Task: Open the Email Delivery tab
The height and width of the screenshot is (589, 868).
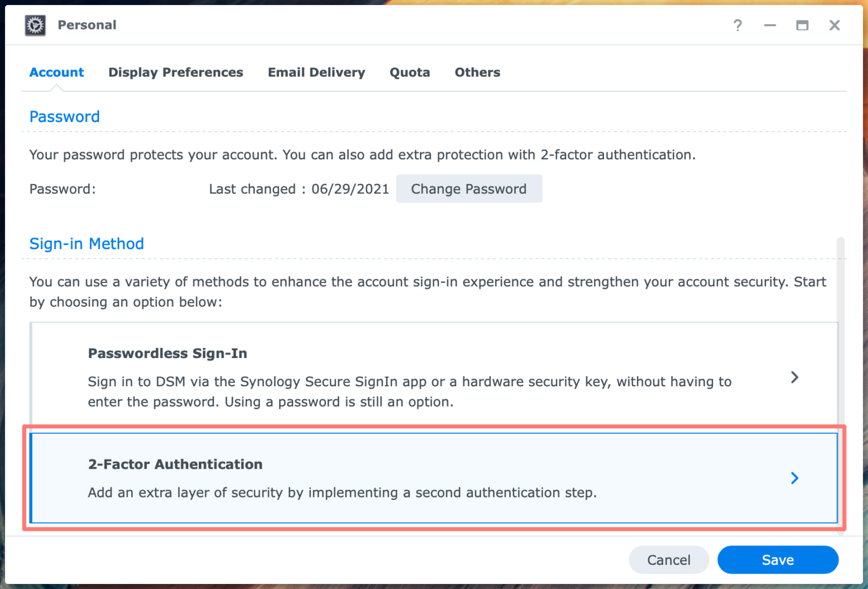Action: (316, 72)
